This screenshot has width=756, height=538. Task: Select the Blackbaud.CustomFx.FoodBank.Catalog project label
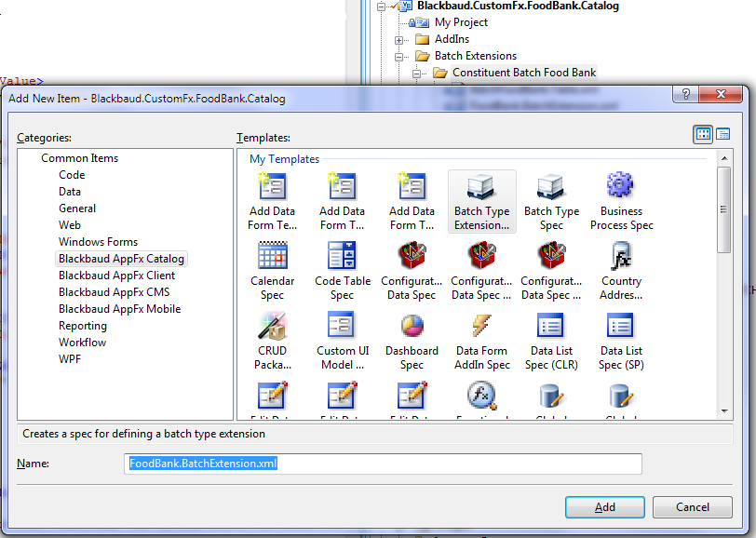tap(518, 7)
